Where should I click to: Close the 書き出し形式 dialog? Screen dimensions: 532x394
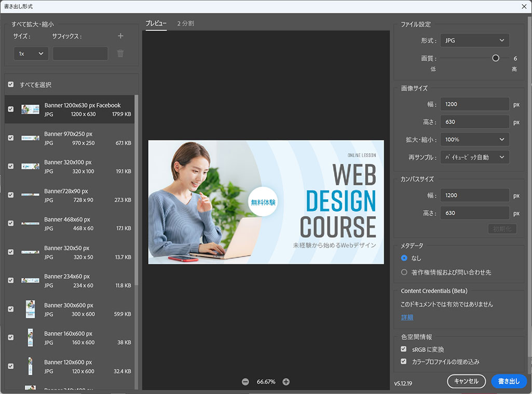(x=524, y=6)
